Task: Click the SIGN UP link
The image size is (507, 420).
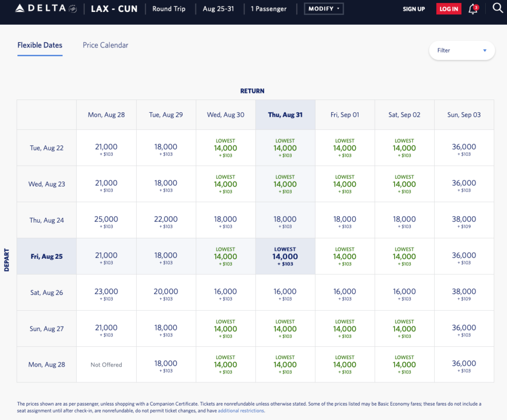Action: tap(413, 9)
